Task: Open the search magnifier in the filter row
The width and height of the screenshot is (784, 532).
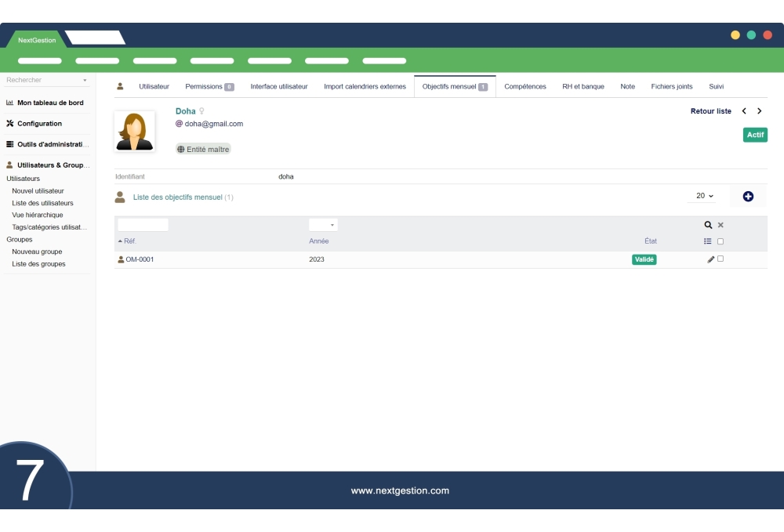Action: 708,225
